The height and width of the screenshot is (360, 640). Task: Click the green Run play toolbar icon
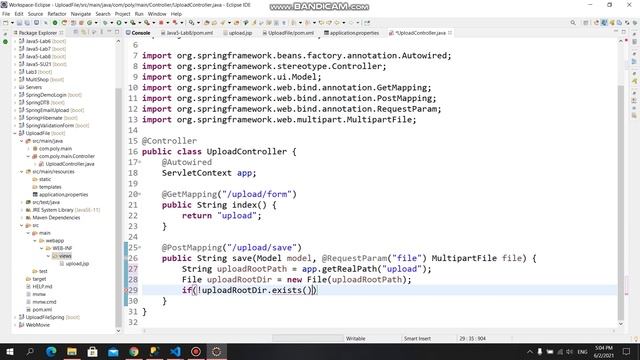pyautogui.click(x=119, y=23)
